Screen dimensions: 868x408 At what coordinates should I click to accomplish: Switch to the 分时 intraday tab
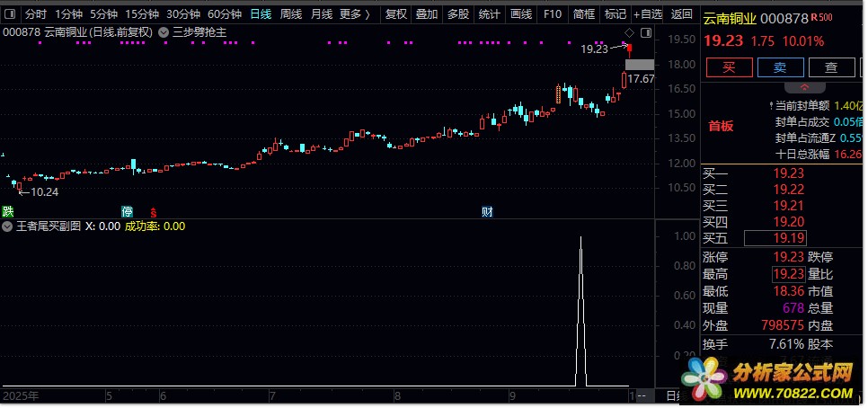36,14
